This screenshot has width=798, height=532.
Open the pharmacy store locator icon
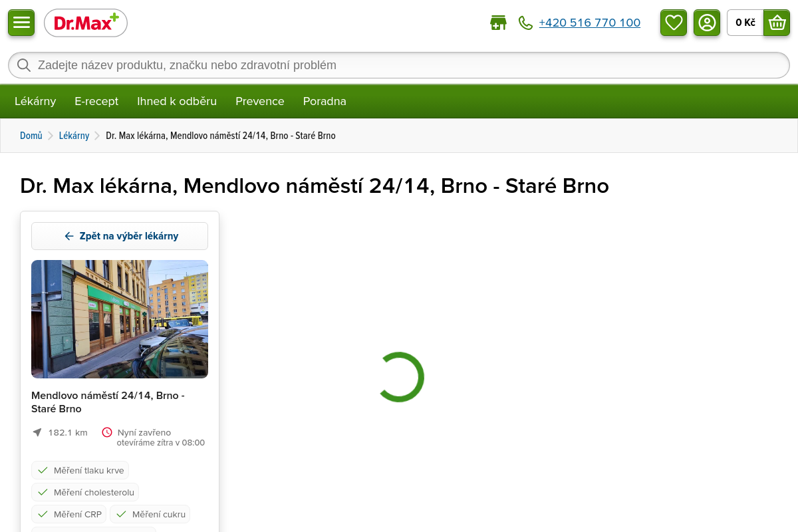click(498, 23)
